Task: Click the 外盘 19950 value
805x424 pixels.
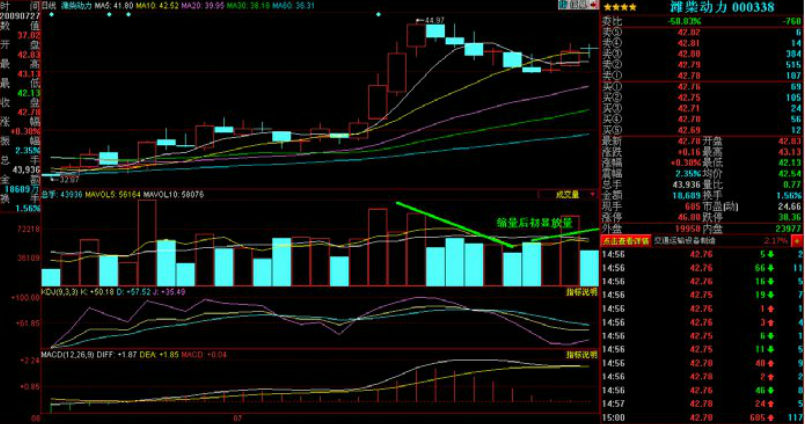Action: [x=689, y=228]
